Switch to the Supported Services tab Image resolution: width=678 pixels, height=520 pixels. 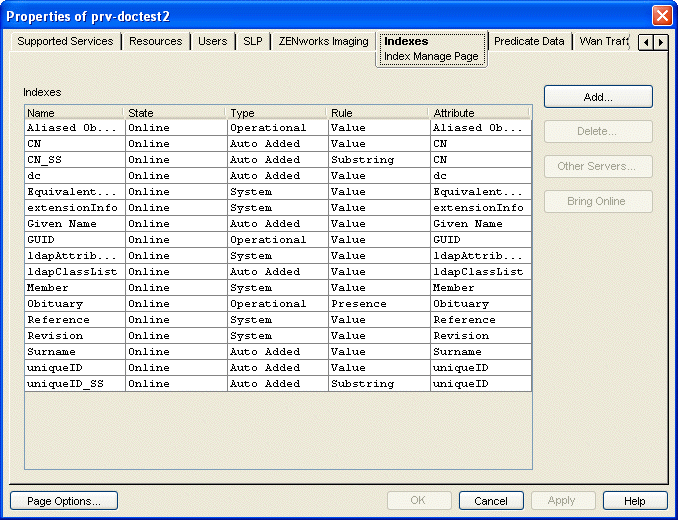pos(65,42)
